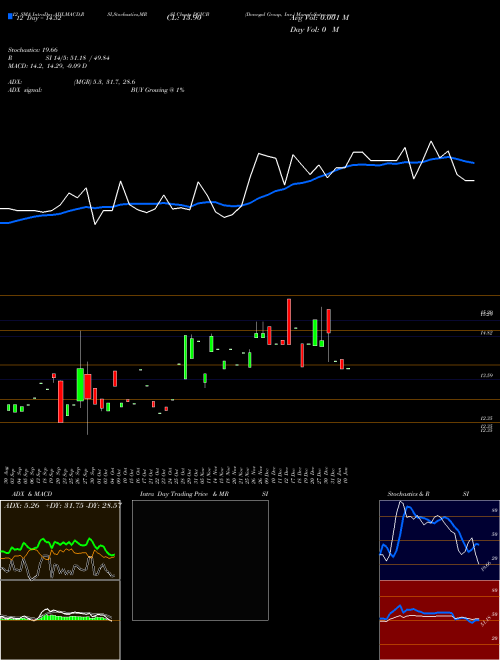Click the blue Stochastics chart thumbnail
Screen dimensions: 500x660
click(x=439, y=540)
